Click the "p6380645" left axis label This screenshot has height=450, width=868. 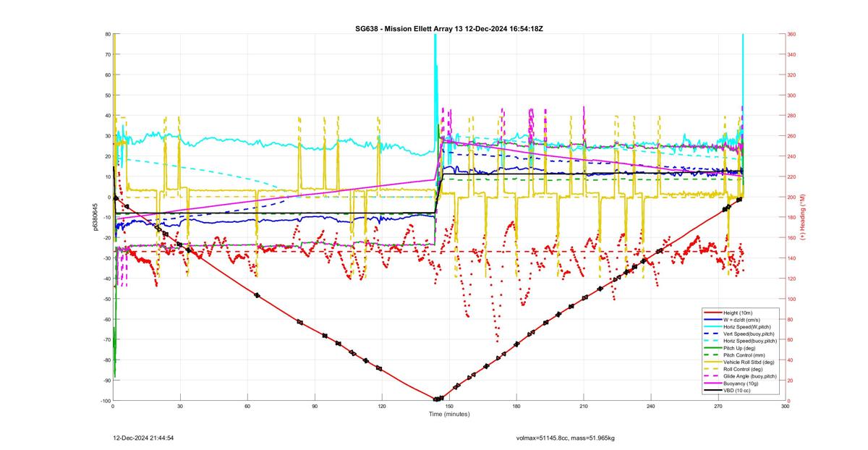point(94,217)
